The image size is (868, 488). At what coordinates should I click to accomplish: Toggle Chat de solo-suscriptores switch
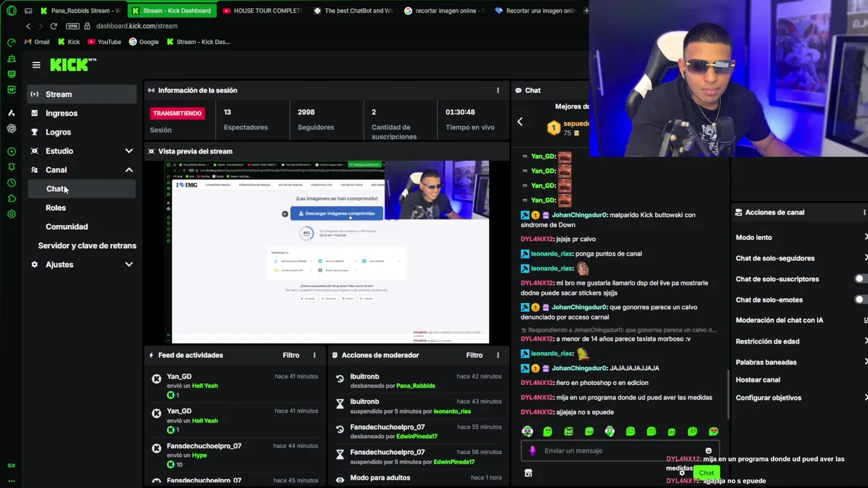point(861,279)
